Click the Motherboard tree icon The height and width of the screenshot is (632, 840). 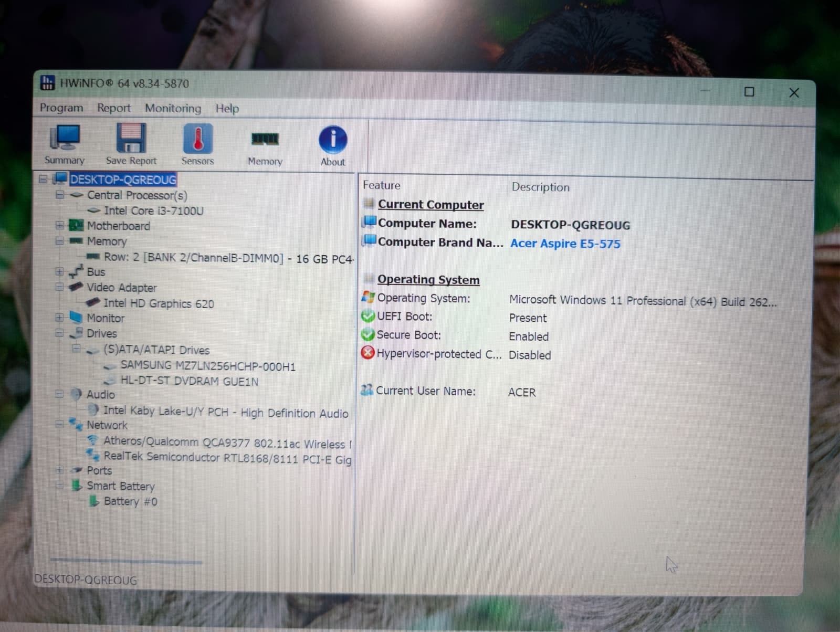point(77,226)
